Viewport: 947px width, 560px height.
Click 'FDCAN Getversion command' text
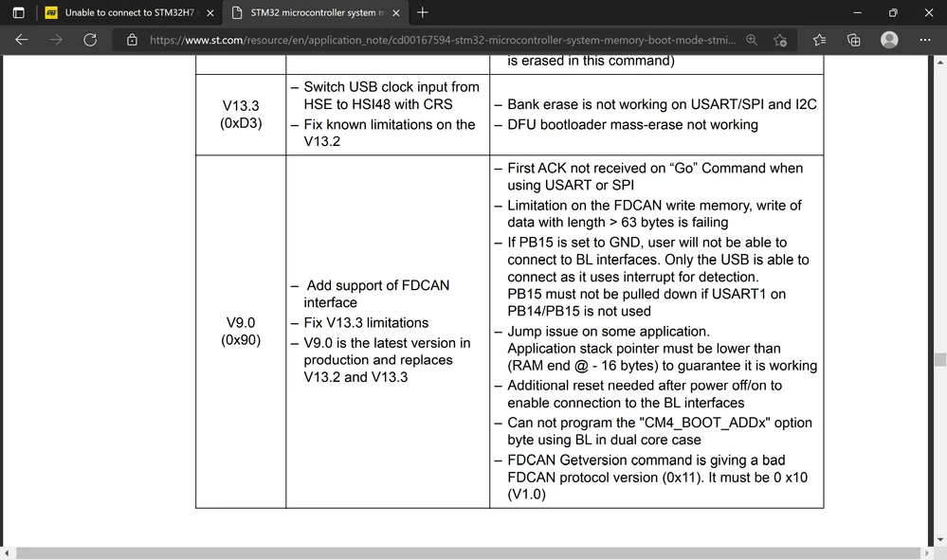tap(657, 477)
